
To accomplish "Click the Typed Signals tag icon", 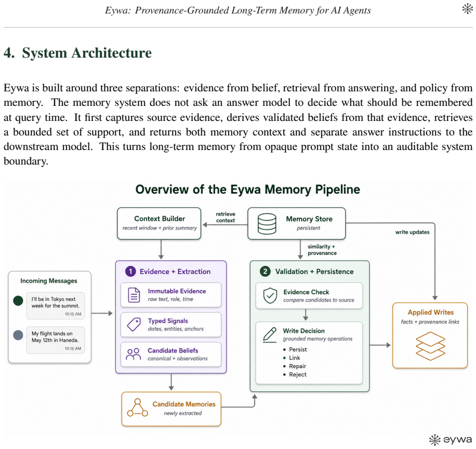I will [134, 324].
